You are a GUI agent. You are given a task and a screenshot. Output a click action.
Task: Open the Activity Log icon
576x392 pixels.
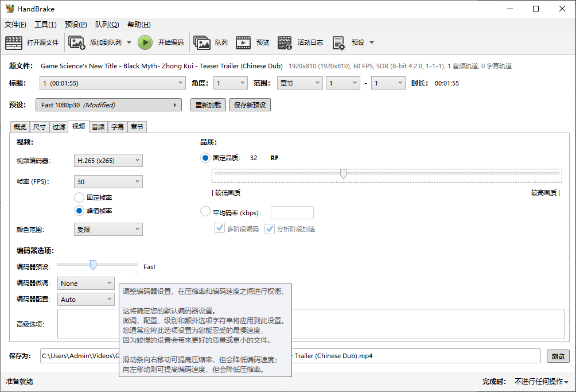click(285, 42)
